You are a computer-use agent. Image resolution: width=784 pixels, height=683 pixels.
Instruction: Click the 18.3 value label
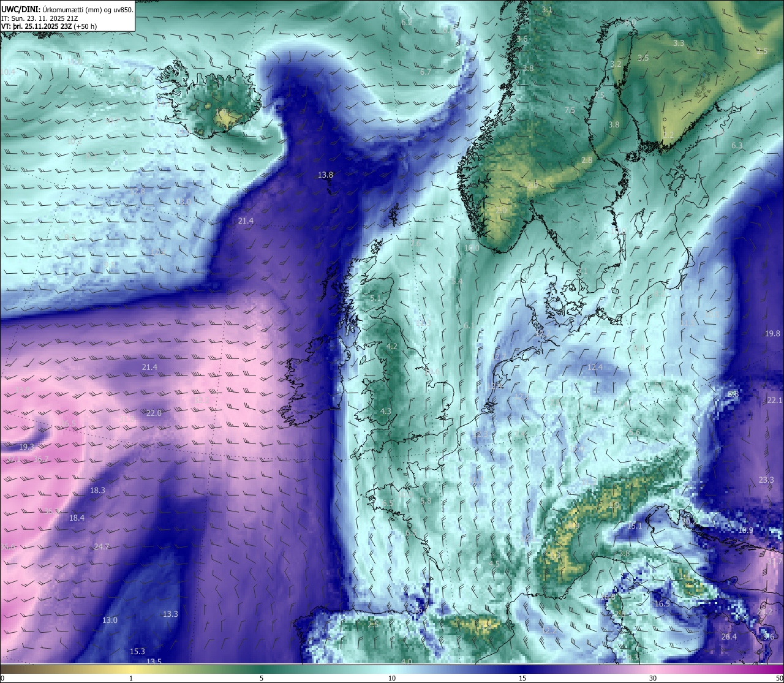(97, 490)
